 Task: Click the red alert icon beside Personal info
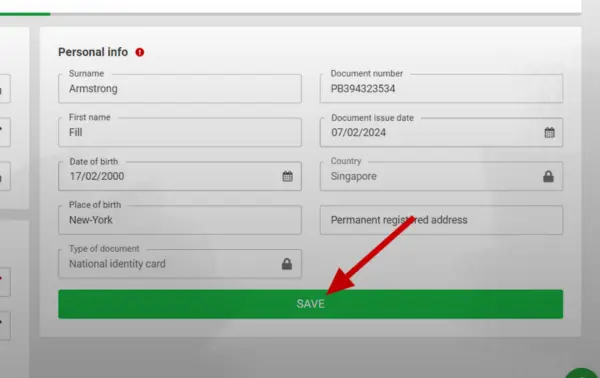[x=140, y=52]
